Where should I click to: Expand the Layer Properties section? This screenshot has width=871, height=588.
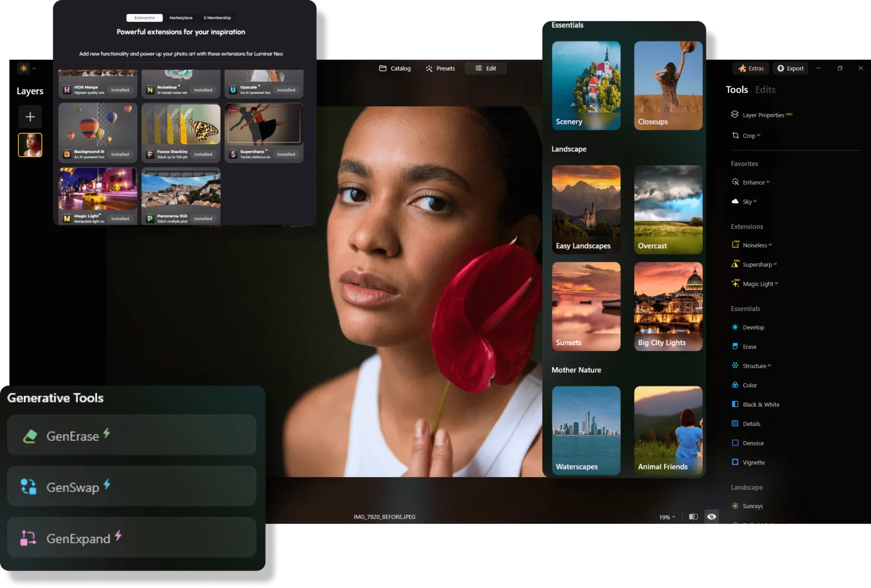[x=763, y=115]
